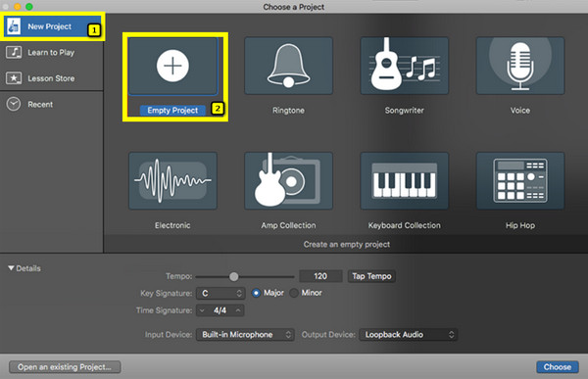
Task: Open Learn to Play section
Action: pos(51,52)
